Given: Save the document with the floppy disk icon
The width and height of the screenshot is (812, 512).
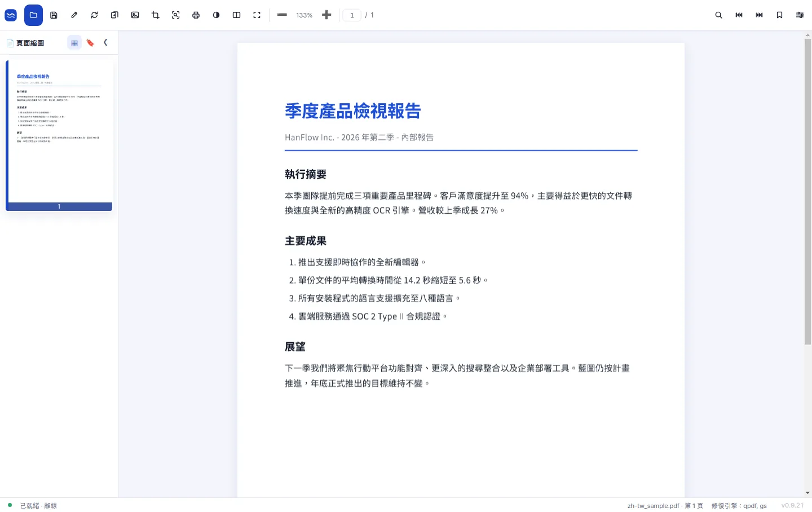Looking at the screenshot, I should coord(54,15).
